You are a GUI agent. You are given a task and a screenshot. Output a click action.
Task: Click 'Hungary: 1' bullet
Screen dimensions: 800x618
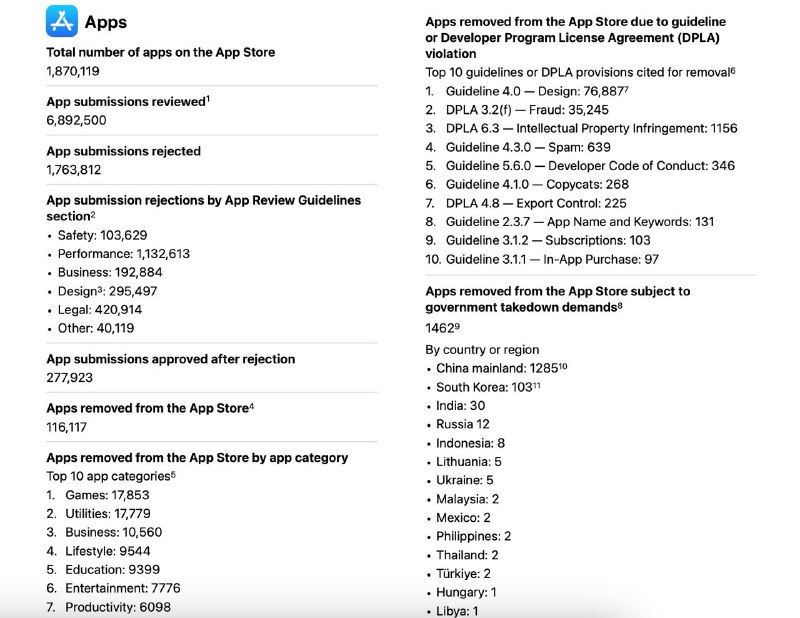462,592
